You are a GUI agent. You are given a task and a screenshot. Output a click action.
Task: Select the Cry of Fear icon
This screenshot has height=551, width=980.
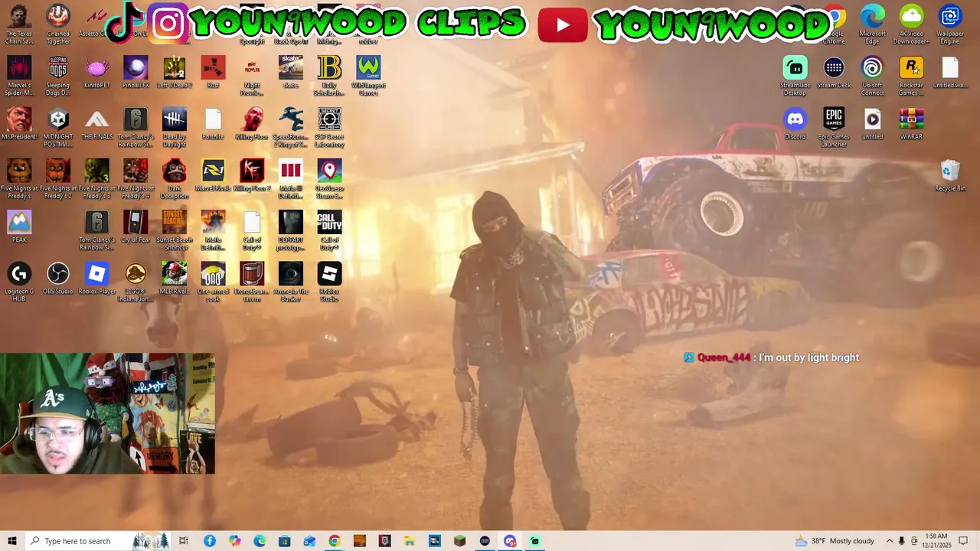136,227
